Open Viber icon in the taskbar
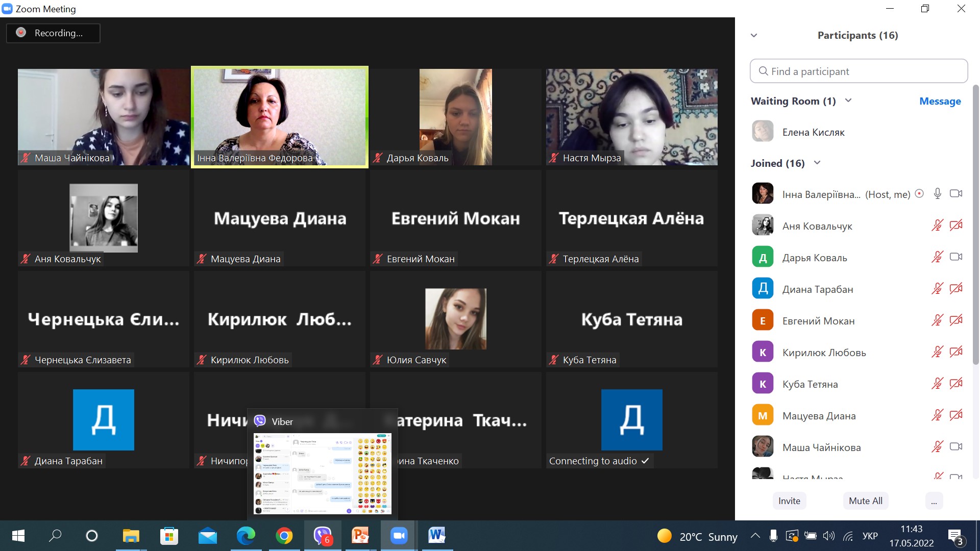 pyautogui.click(x=322, y=536)
